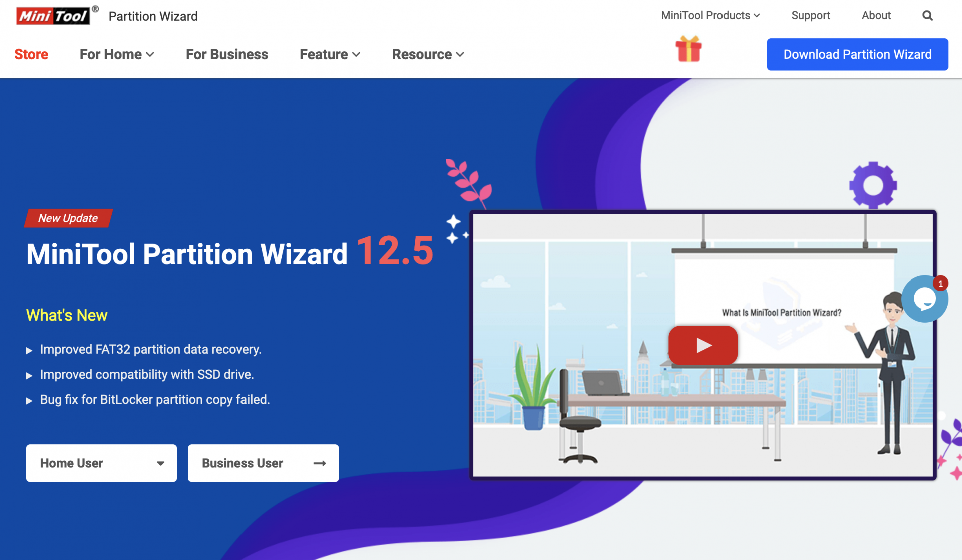This screenshot has height=560, width=962.
Task: Open the For Business menu item
Action: coord(227,54)
